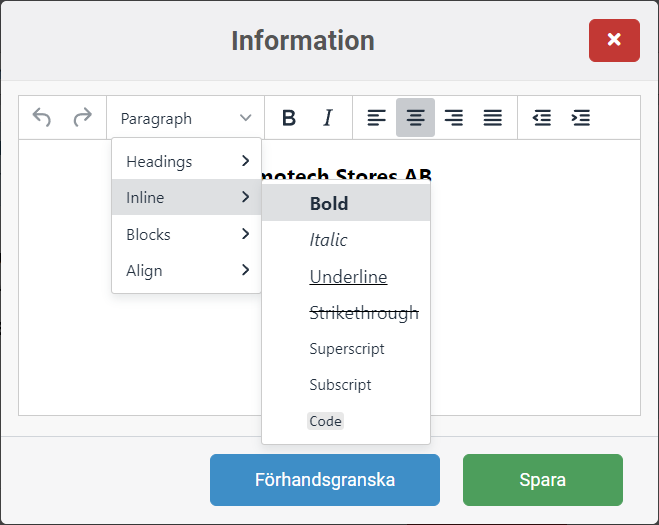Toggle center alignment toolbar icon

coord(415,118)
